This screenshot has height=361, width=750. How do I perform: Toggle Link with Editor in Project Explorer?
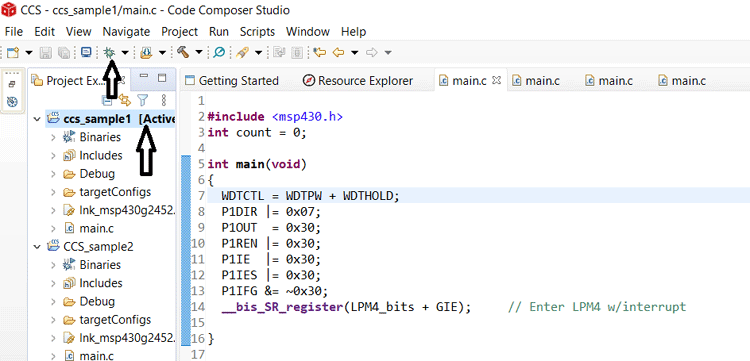point(125,100)
